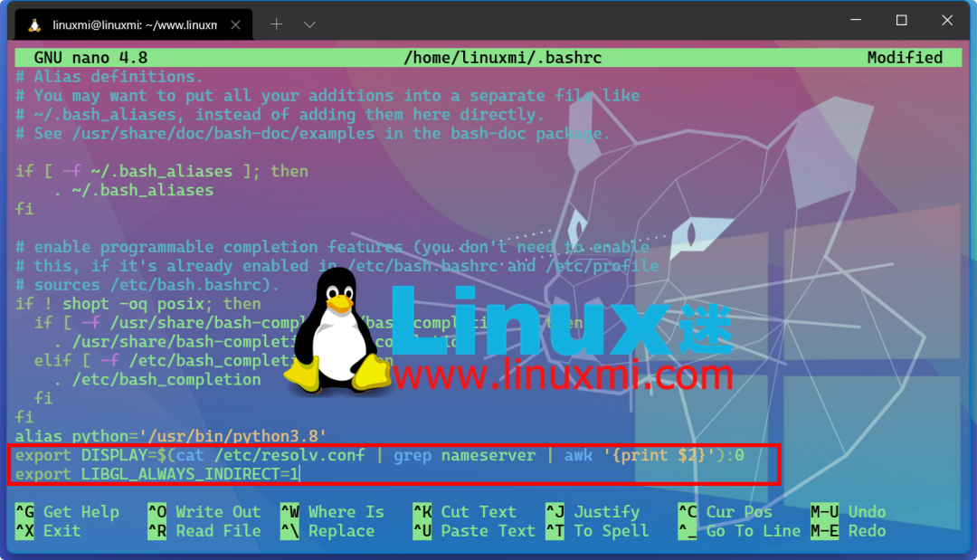Viewport: 977px width, 560px height.
Task: Click the ^C Cur Pos shortcut
Action: [726, 512]
